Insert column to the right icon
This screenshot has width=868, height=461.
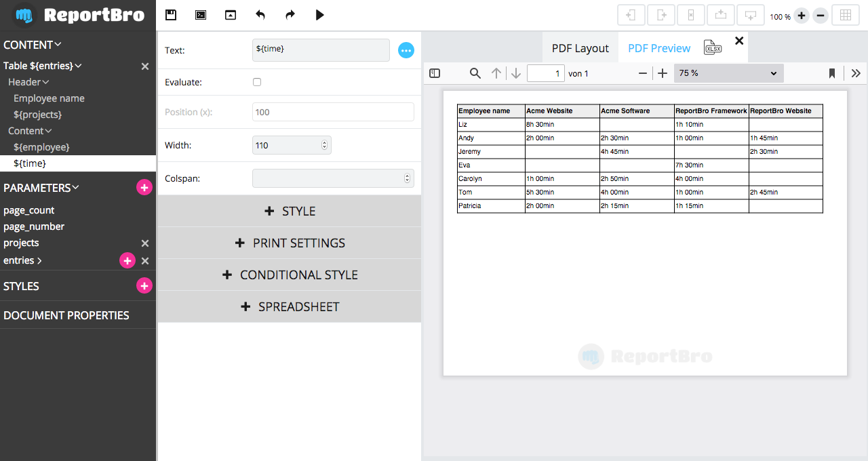tap(661, 15)
